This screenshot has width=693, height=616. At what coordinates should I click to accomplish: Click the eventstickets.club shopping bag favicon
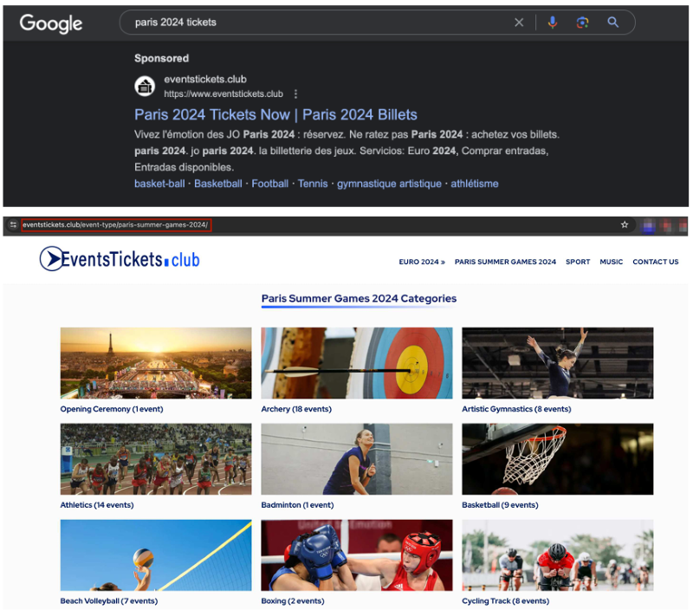point(145,86)
